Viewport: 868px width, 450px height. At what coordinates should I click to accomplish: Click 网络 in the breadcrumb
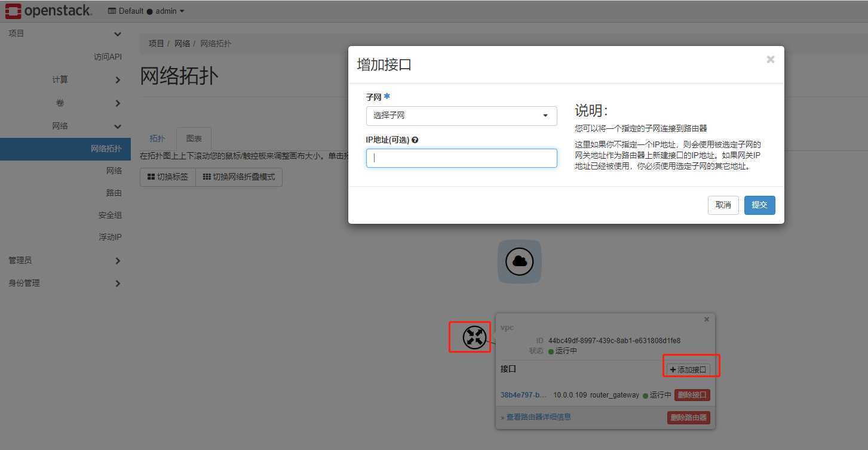tap(182, 44)
